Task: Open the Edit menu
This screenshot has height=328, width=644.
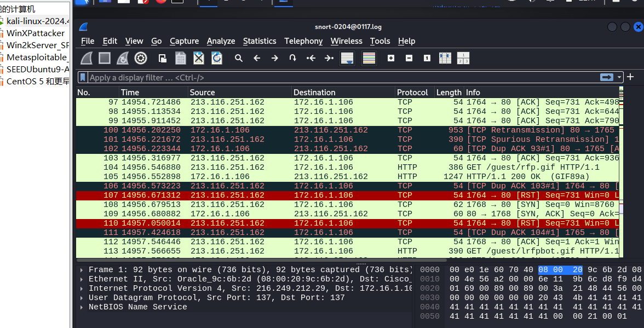Action: click(x=110, y=41)
